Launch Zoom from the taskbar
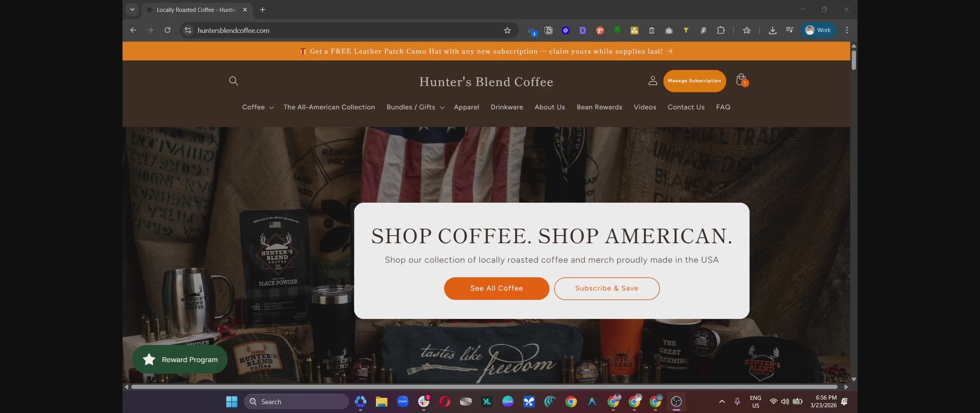Image resolution: width=980 pixels, height=413 pixels. tap(403, 402)
